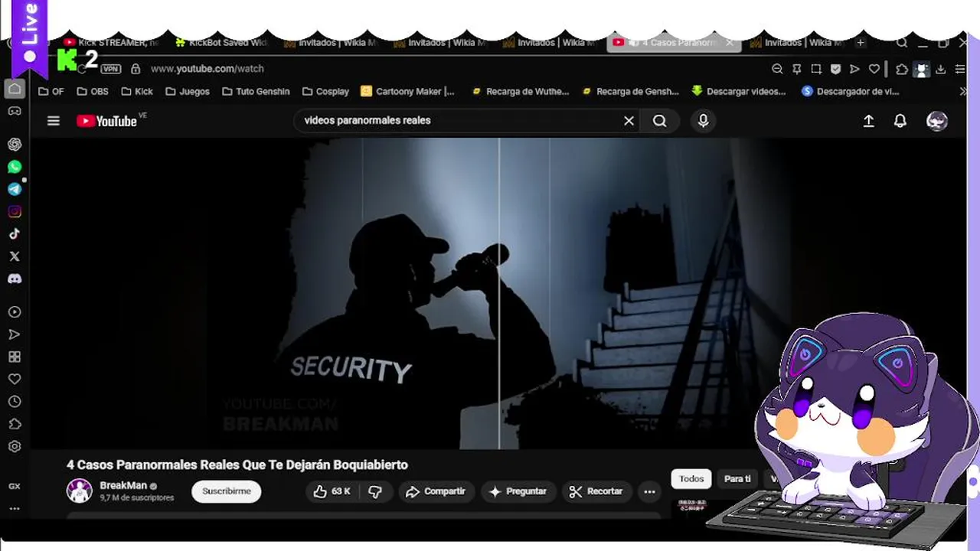
Task: Switch to Kick STREAMER tab
Action: tap(111, 43)
